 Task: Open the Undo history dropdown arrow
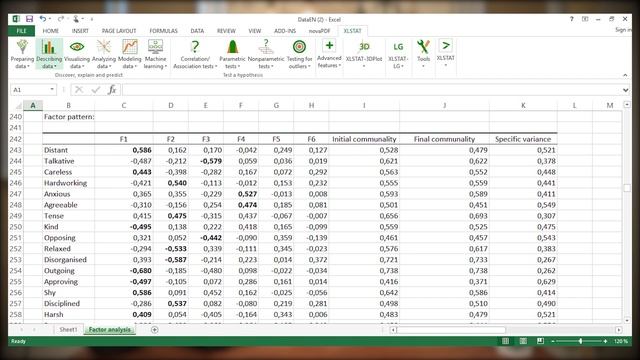pos(50,19)
